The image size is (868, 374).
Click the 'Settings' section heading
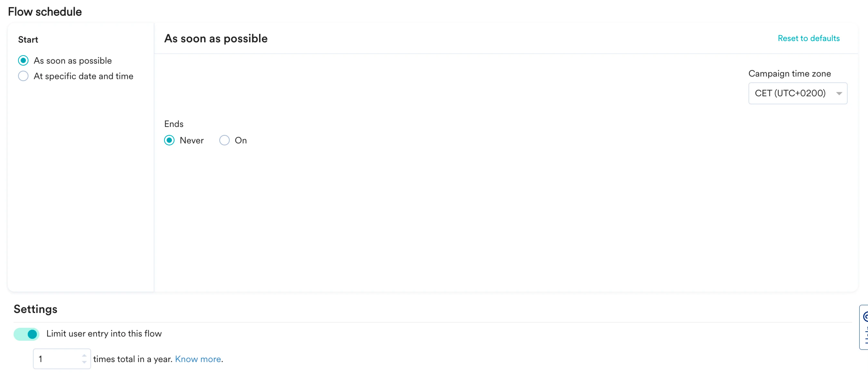click(35, 309)
